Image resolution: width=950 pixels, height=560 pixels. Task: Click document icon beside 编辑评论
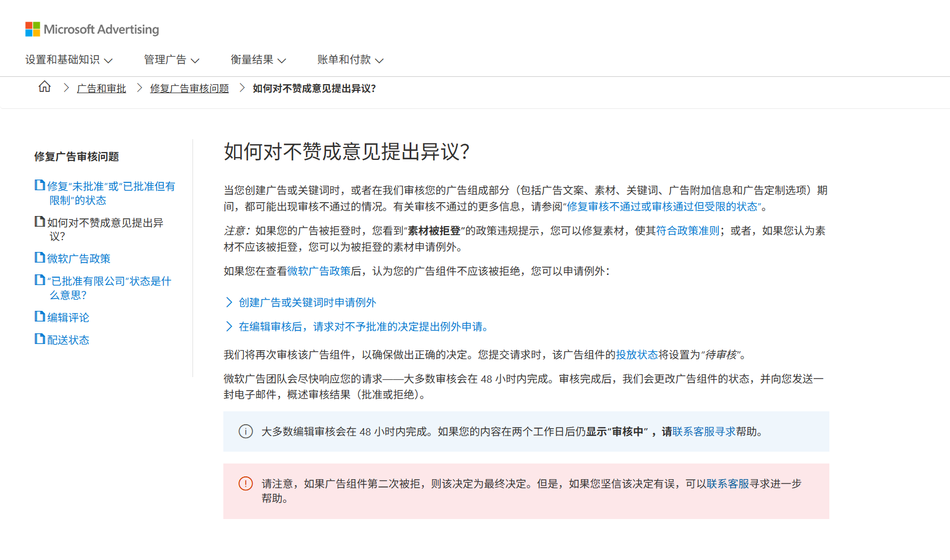point(40,316)
